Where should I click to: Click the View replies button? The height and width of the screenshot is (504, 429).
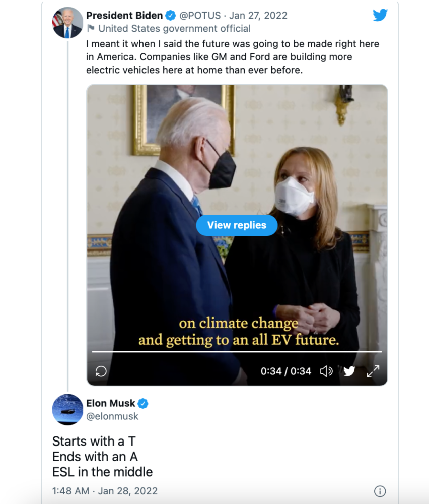coord(237,225)
